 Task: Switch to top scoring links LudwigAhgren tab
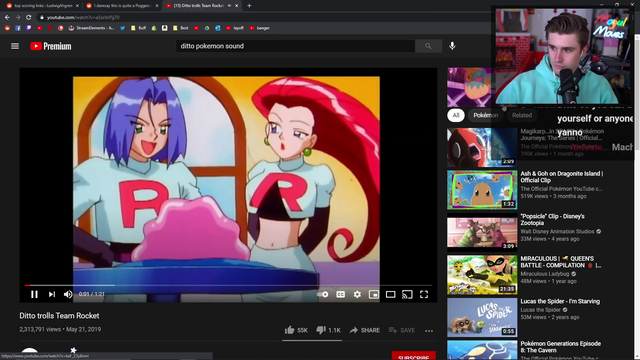42,6
